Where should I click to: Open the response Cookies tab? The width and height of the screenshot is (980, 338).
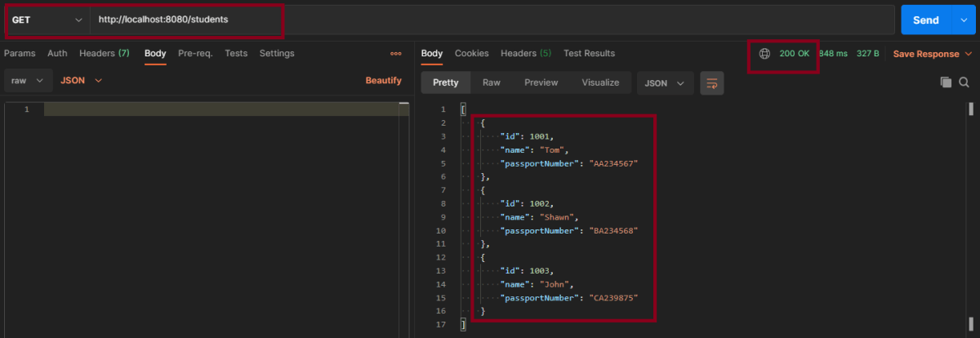click(471, 54)
